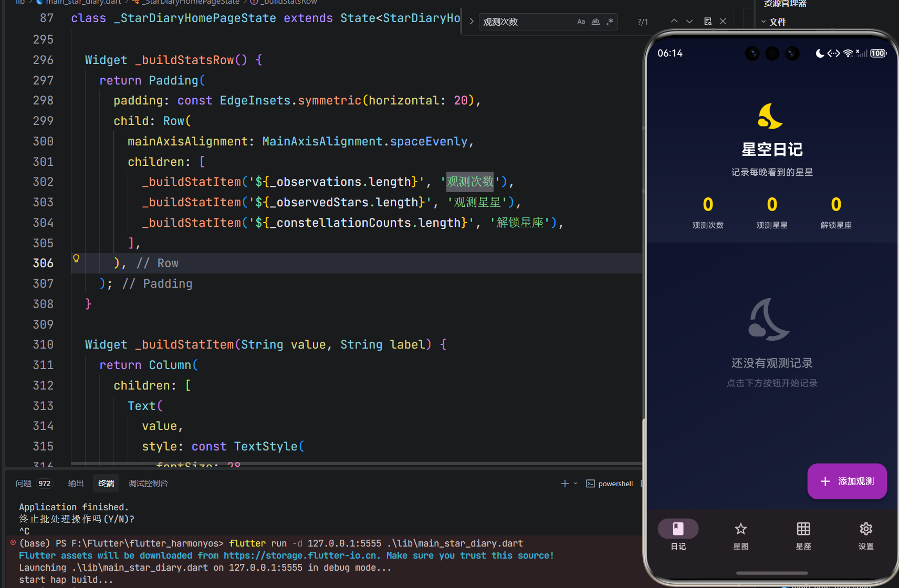The image size is (899, 588).
Task: Click the 972 problems count badge
Action: [45, 484]
